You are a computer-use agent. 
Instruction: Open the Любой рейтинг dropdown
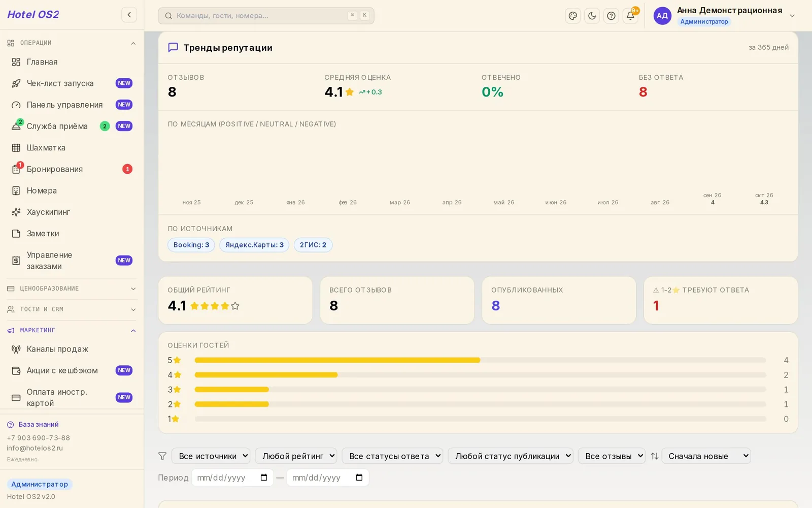(296, 456)
